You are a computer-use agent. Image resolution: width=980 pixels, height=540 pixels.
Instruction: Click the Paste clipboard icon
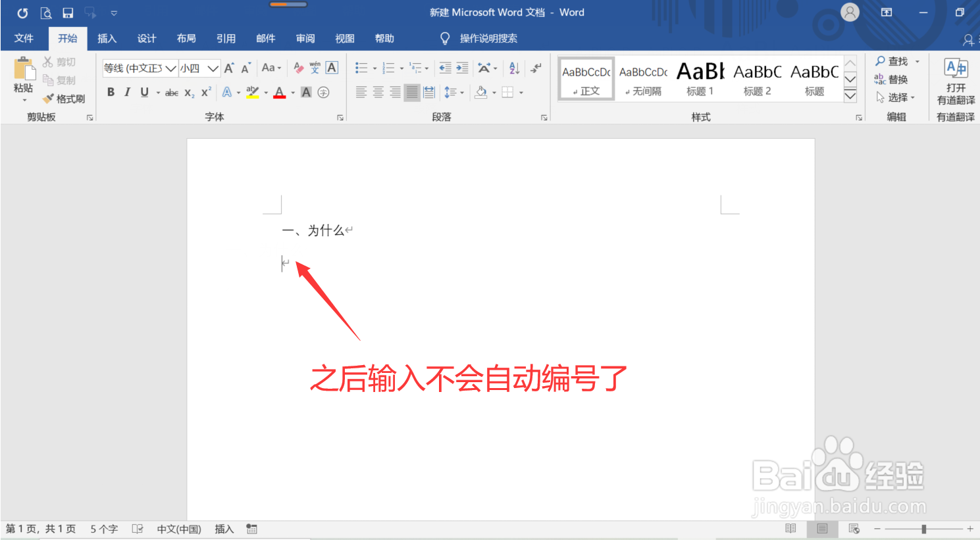[24, 68]
